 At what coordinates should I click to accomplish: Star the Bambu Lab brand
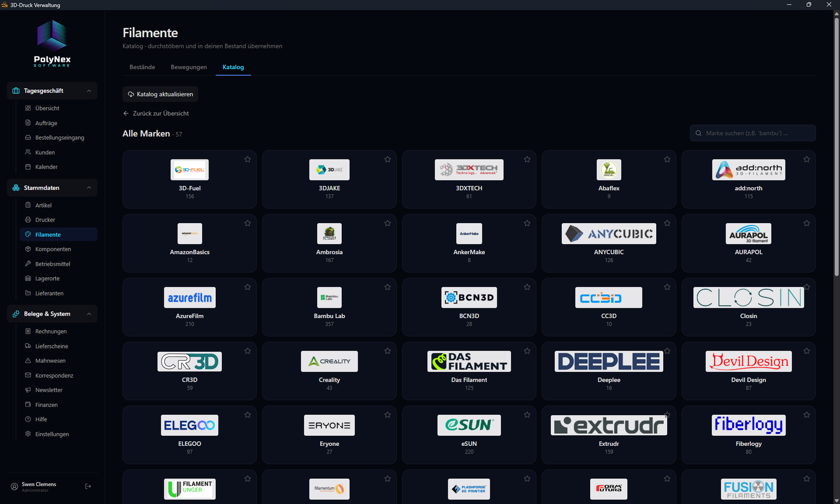(387, 287)
